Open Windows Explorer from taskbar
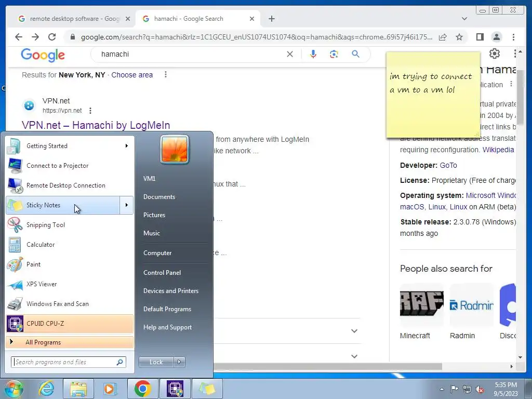The image size is (532, 399). 78,389
